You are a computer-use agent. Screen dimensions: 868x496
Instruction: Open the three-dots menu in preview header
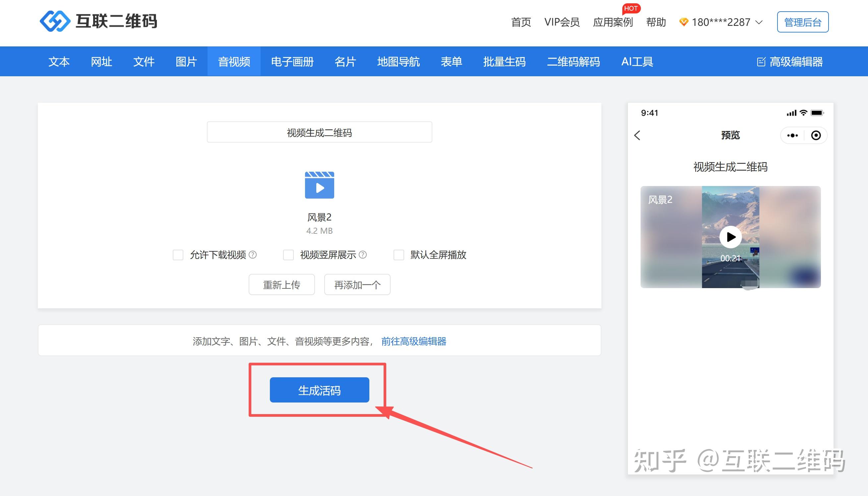coord(792,135)
